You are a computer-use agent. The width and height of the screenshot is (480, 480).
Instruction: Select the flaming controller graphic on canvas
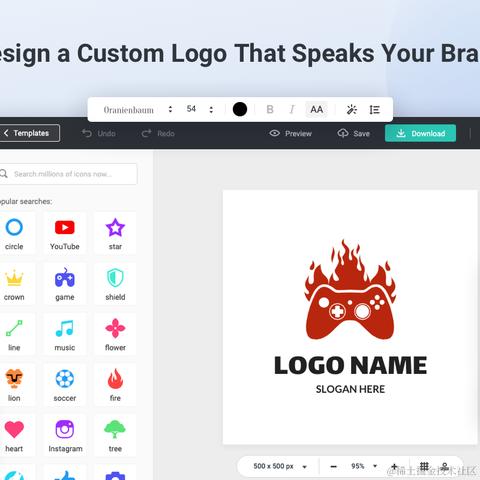coord(350,289)
